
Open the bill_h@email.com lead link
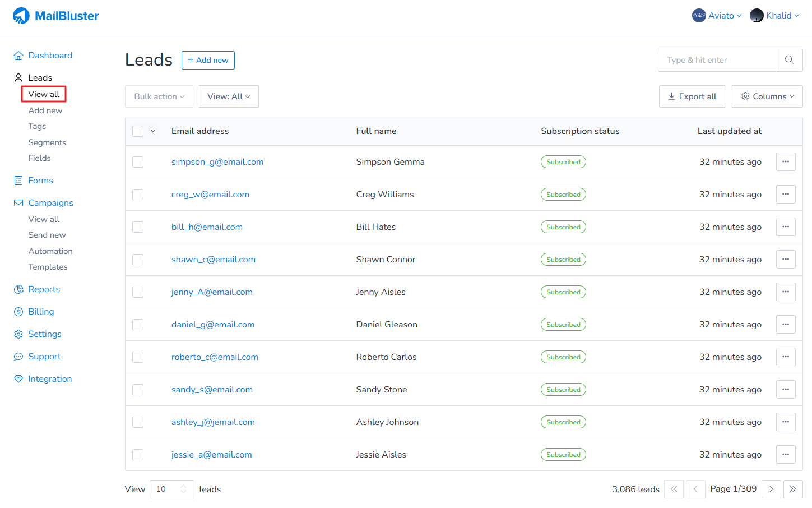point(207,227)
